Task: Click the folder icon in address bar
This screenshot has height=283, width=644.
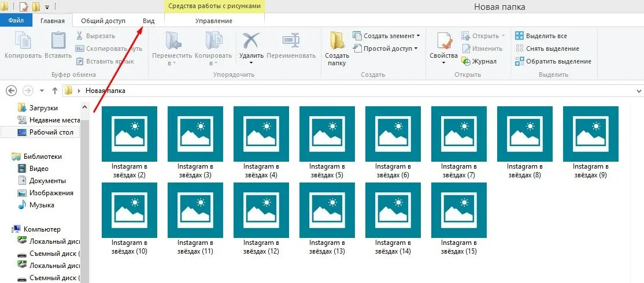Action: (69, 91)
